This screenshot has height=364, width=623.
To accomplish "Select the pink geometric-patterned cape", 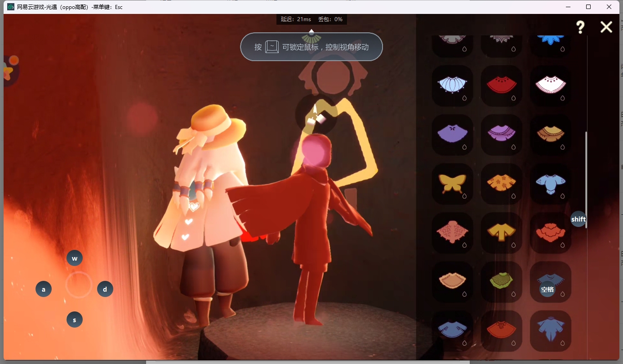I will pos(452,232).
